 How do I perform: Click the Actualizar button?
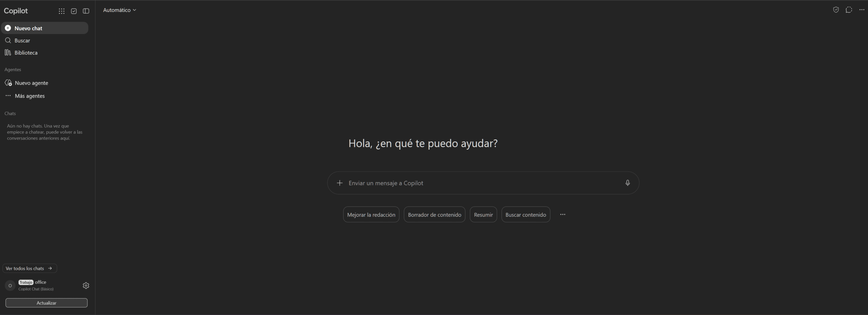tap(46, 303)
